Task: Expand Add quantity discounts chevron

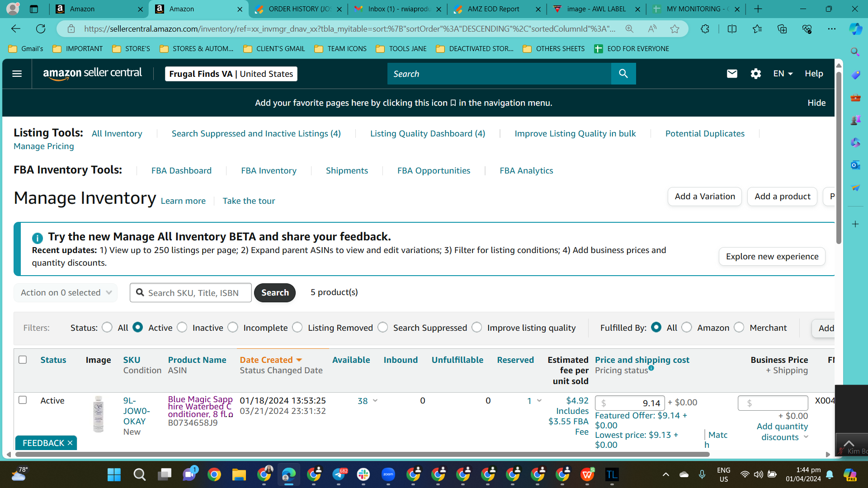Action: click(x=806, y=437)
